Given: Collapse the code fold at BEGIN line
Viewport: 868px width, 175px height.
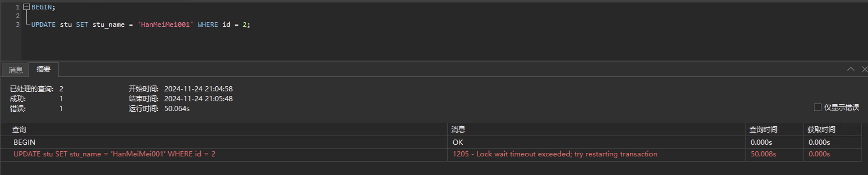Looking at the screenshot, I should click(x=27, y=7).
